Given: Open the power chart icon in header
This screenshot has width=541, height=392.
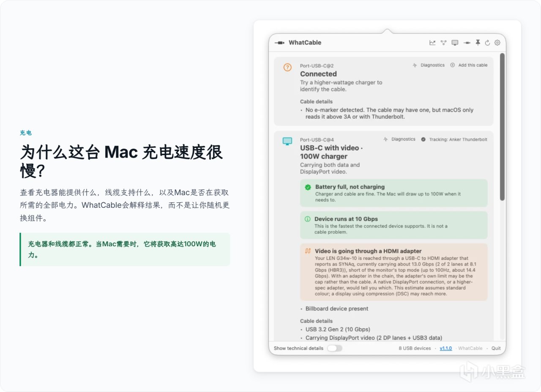Looking at the screenshot, I should [x=432, y=43].
